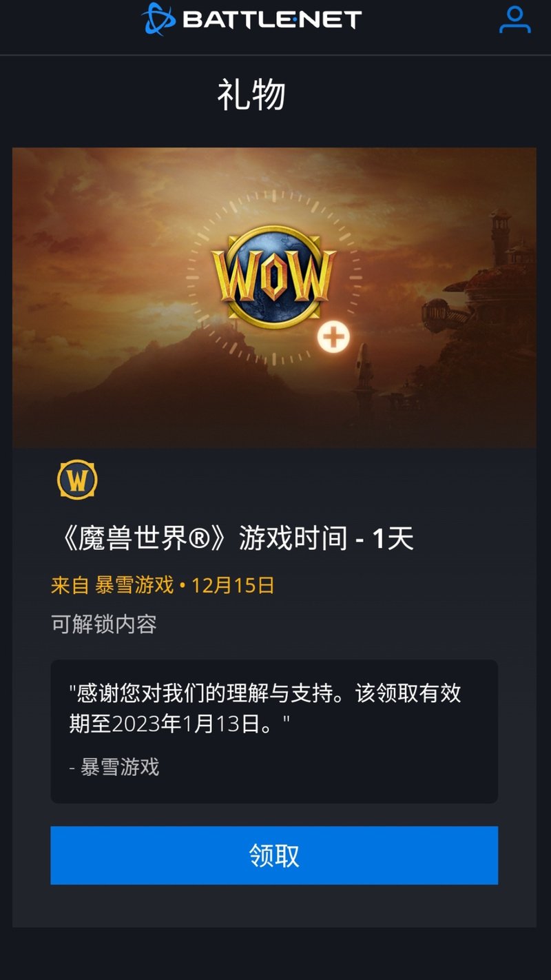The image size is (551, 980).
Task: Tap the 来自 暴雪游戏 sender text
Action: (112, 585)
